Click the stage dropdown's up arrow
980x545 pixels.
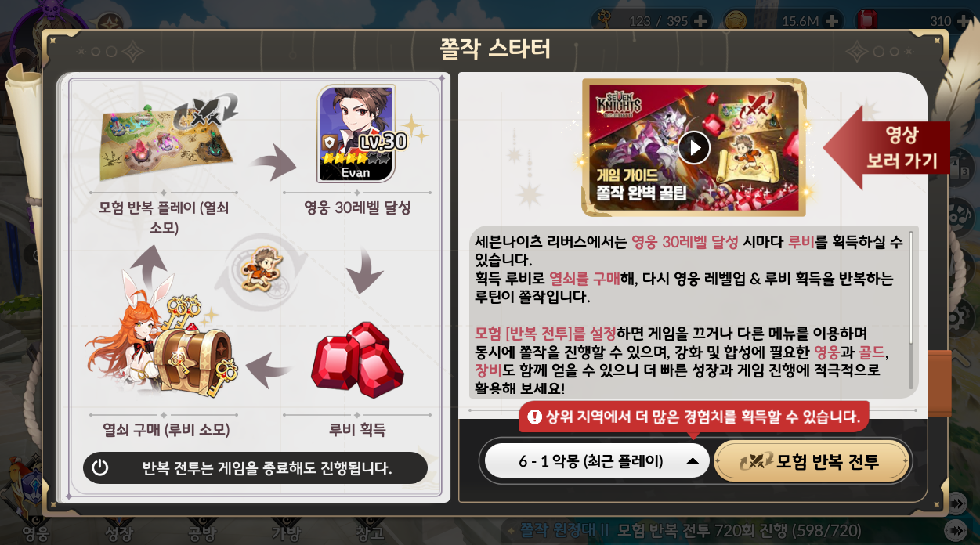pyautogui.click(x=693, y=461)
